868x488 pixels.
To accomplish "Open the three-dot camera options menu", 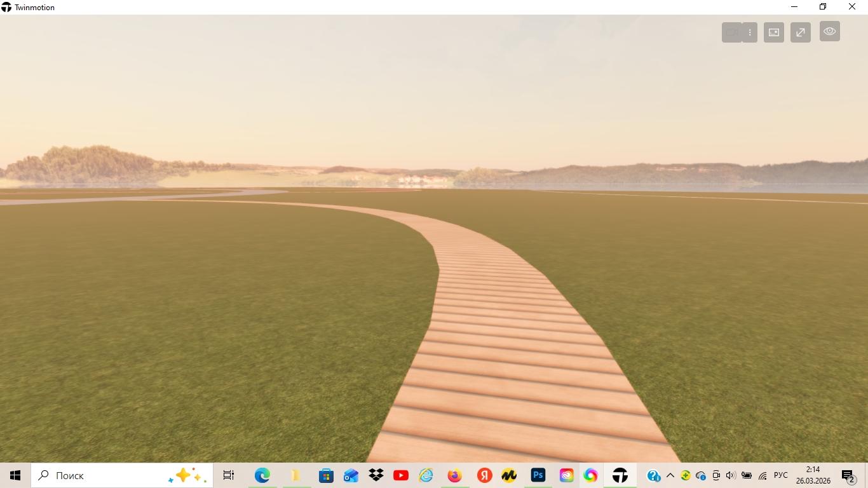I will pos(750,32).
